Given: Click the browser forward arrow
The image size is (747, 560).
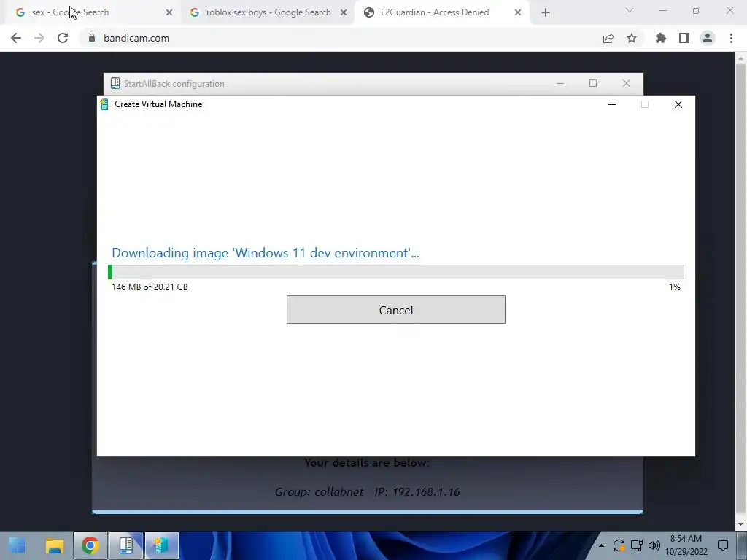Looking at the screenshot, I should click(x=39, y=38).
